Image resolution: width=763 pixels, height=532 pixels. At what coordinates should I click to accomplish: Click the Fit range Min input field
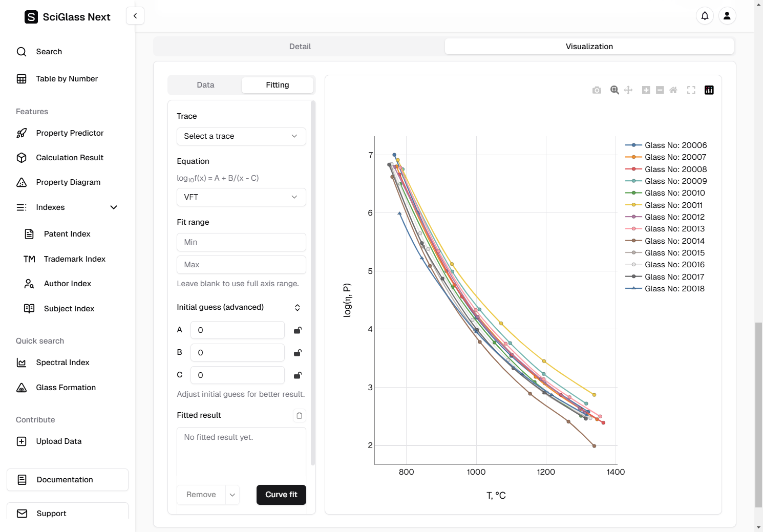tap(241, 242)
